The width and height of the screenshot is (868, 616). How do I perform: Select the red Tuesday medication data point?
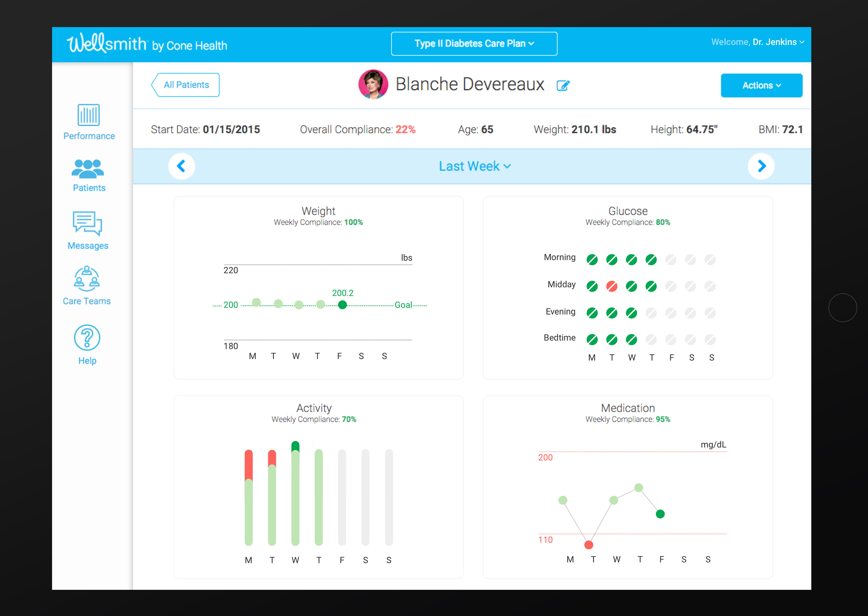coord(589,545)
